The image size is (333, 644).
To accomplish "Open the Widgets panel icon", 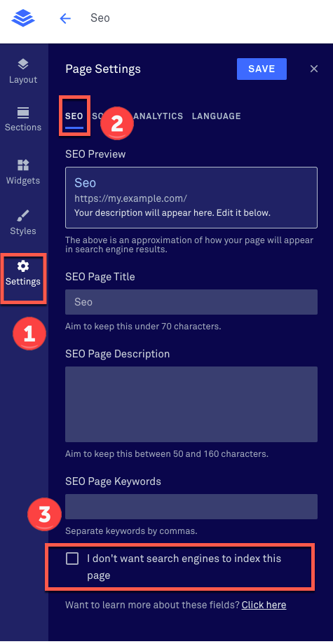I will coord(23,165).
